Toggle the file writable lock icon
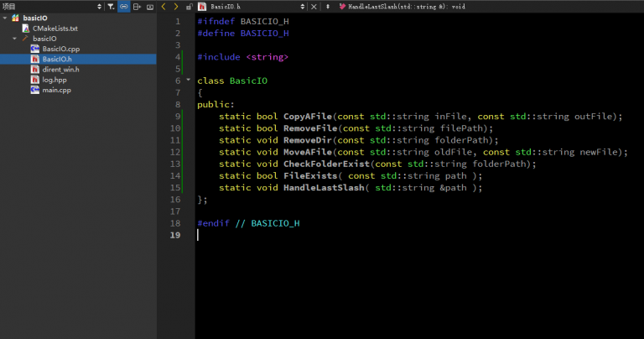 pyautogui.click(x=190, y=6)
